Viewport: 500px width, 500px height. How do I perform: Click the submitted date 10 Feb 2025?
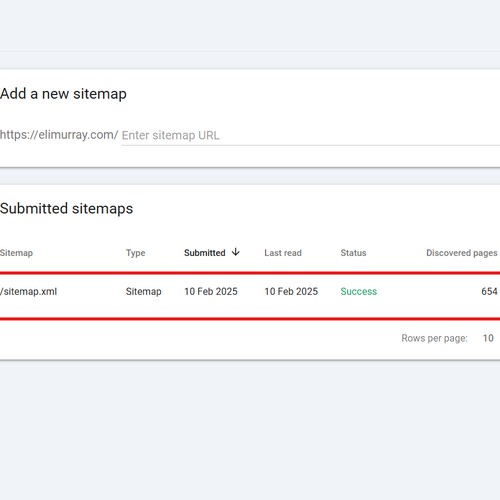pos(211,291)
